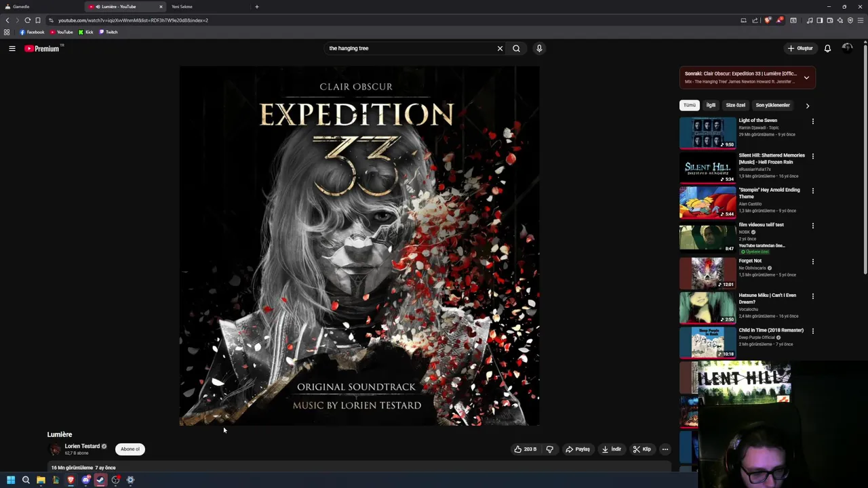Screen dimensions: 868x488
Task: Open Facebook bookmark
Action: click(x=32, y=32)
